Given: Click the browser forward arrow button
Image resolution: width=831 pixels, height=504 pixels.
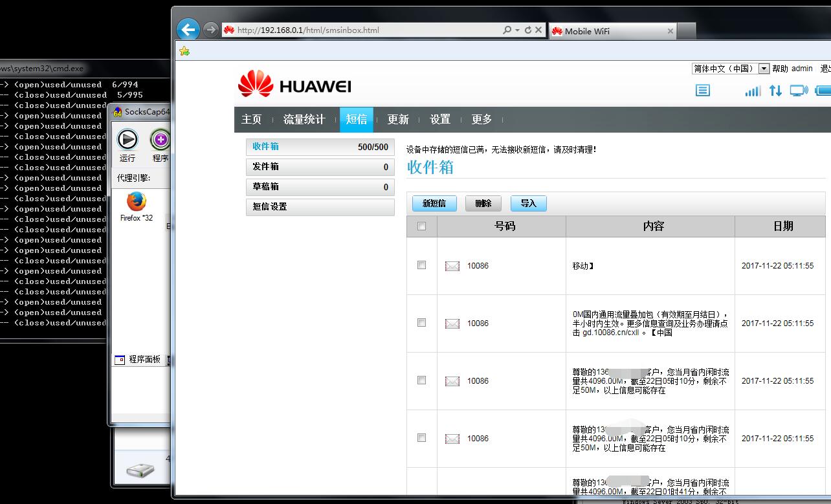Looking at the screenshot, I should coord(210,29).
